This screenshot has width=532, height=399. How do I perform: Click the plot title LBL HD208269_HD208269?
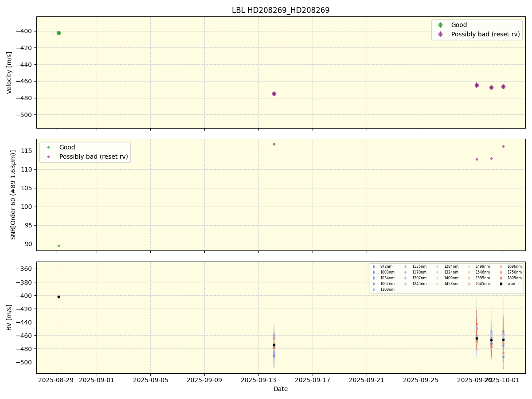point(281,10)
